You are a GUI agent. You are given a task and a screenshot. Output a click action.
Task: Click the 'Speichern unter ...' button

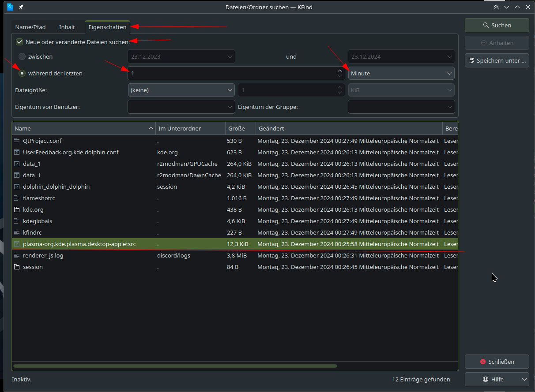[497, 60]
